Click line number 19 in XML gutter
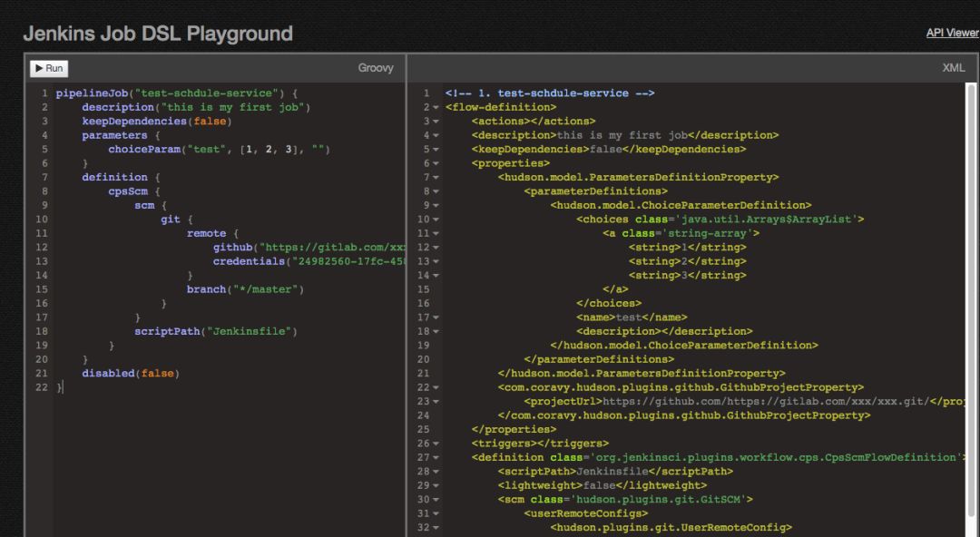This screenshot has height=537, width=980. click(423, 346)
